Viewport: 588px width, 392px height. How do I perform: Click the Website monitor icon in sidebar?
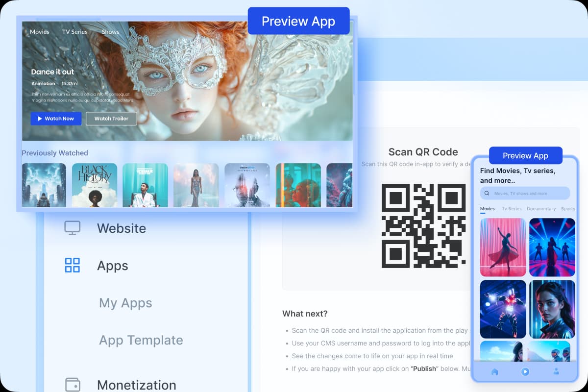pos(73,228)
